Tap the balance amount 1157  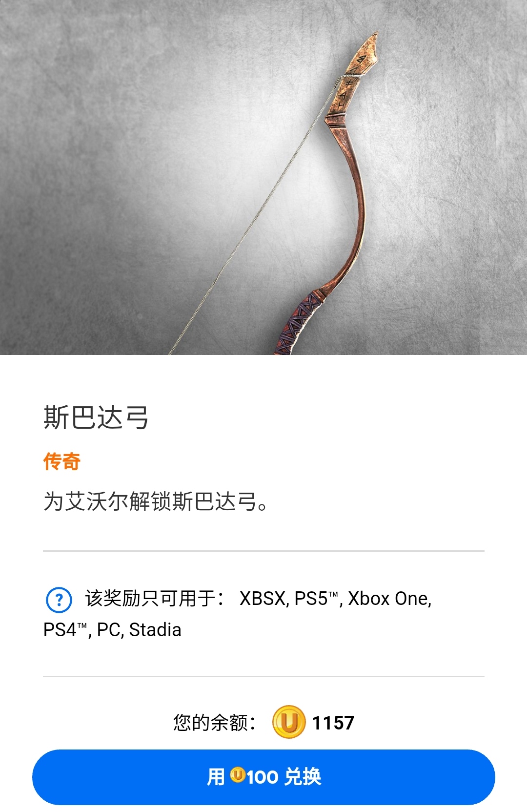pyautogui.click(x=333, y=723)
